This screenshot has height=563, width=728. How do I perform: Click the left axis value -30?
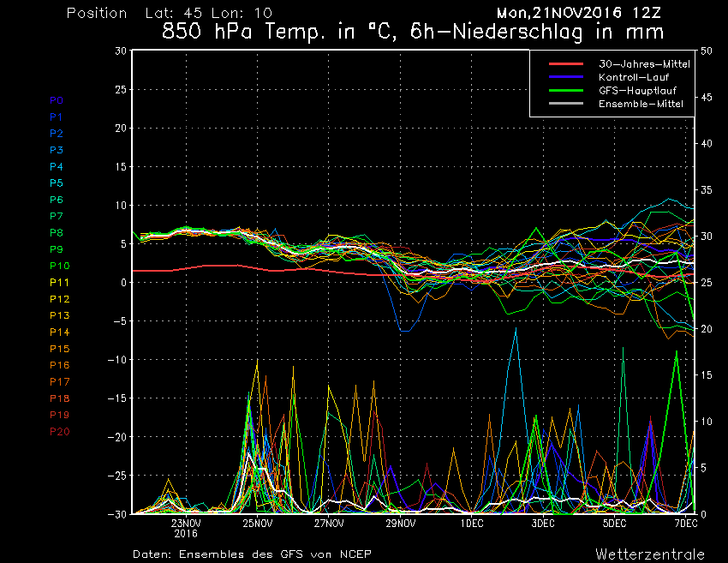tap(116, 514)
